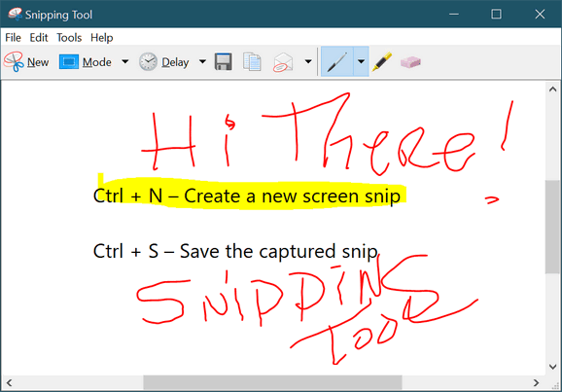Image resolution: width=562 pixels, height=392 pixels.
Task: Click the highlighted 'Ctrl + N' text line
Action: [x=247, y=196]
